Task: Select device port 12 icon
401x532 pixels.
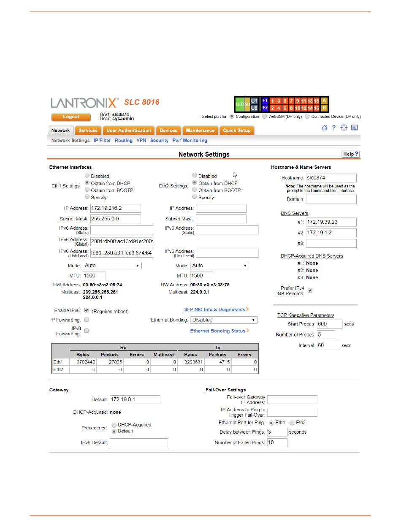Action: (x=304, y=108)
